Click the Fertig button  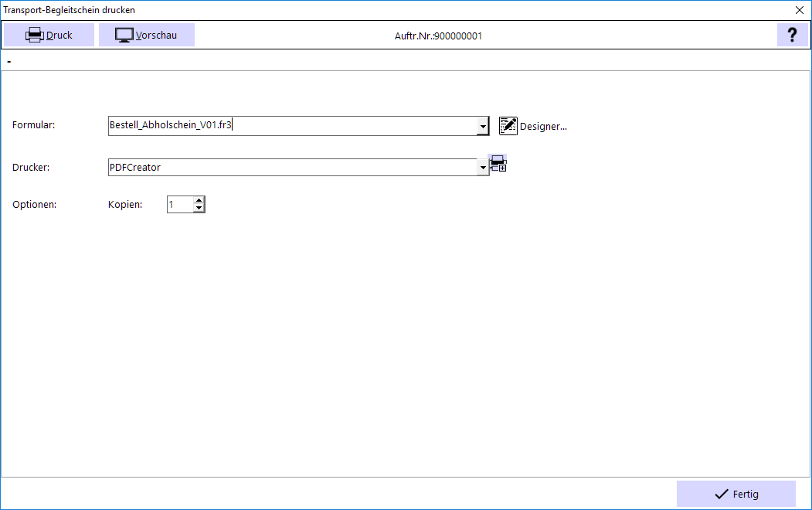736,494
